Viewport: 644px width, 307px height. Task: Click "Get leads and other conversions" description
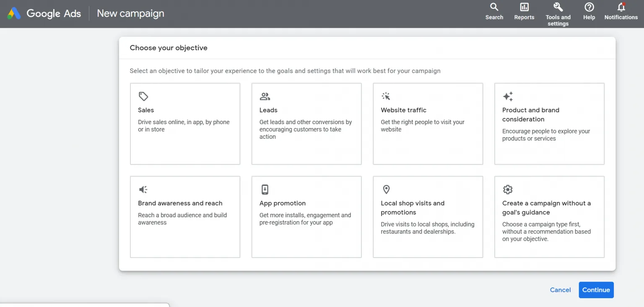pos(306,129)
